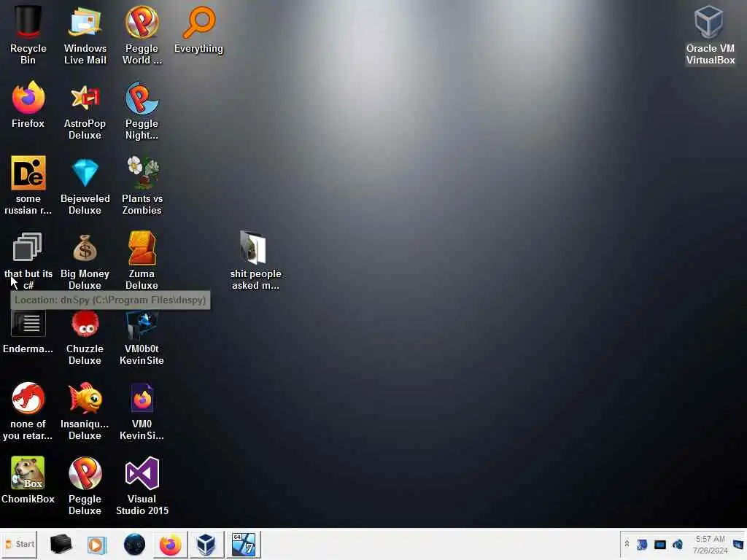This screenshot has height=560, width=747.
Task: Select Zuma Deluxe icon
Action: (142, 260)
